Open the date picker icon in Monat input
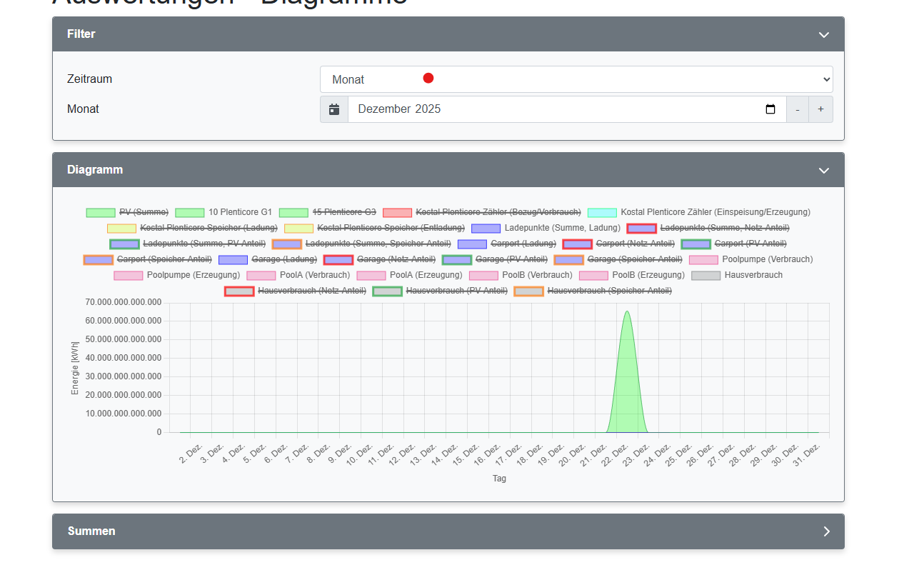The image size is (924, 580). coord(770,109)
